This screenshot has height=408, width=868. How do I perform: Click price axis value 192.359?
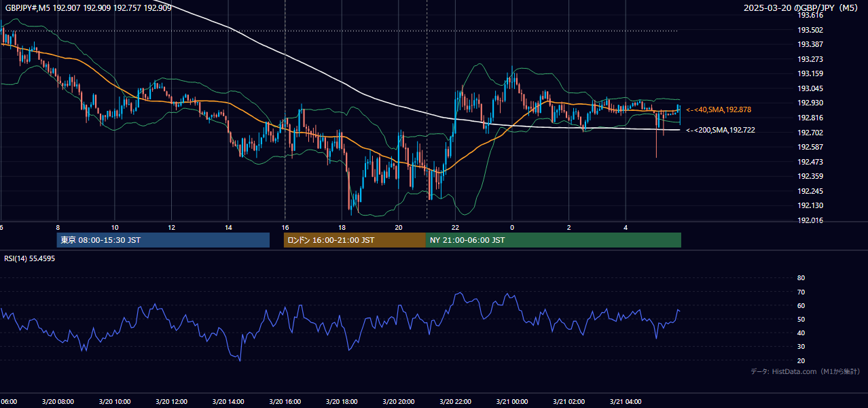[810, 176]
